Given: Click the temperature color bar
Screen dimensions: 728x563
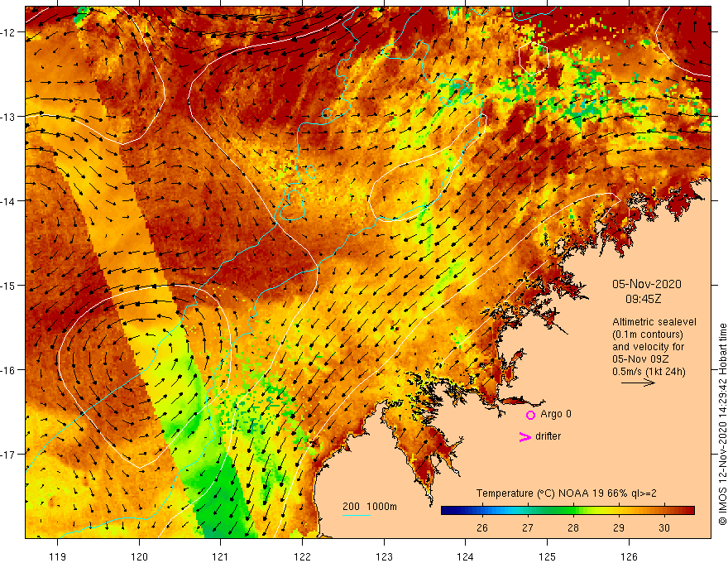Looking at the screenshot, I should 568,511.
